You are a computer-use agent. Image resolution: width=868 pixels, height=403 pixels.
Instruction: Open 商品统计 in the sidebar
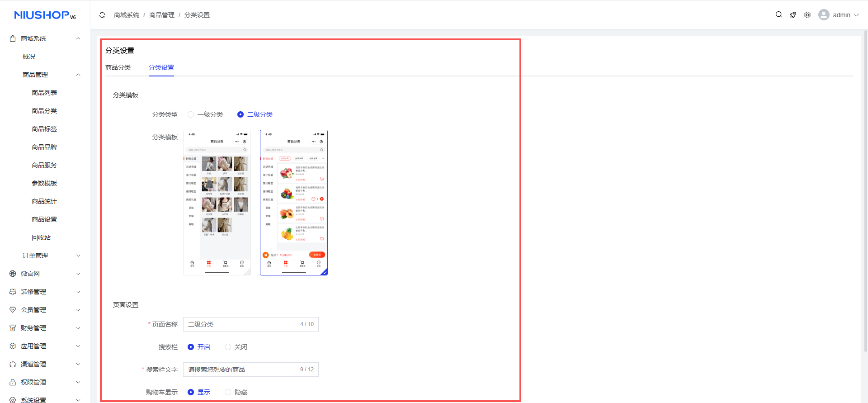[x=44, y=201]
